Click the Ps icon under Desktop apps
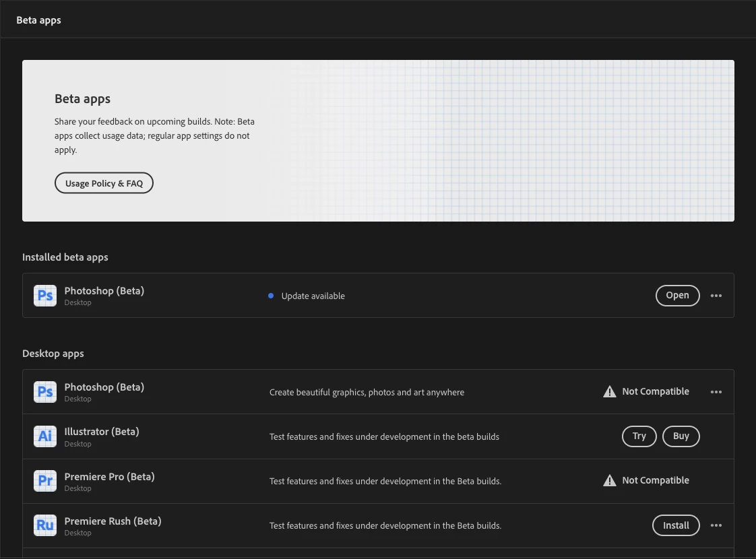The image size is (756, 559). point(45,392)
